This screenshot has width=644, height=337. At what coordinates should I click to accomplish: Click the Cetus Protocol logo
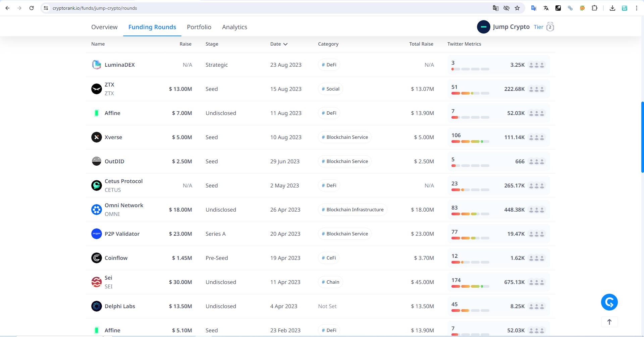(97, 185)
